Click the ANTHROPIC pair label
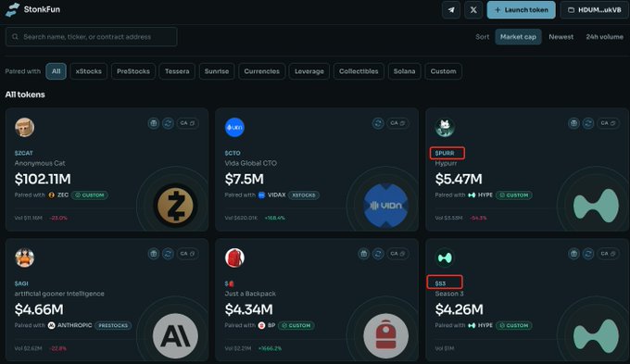 coord(75,325)
